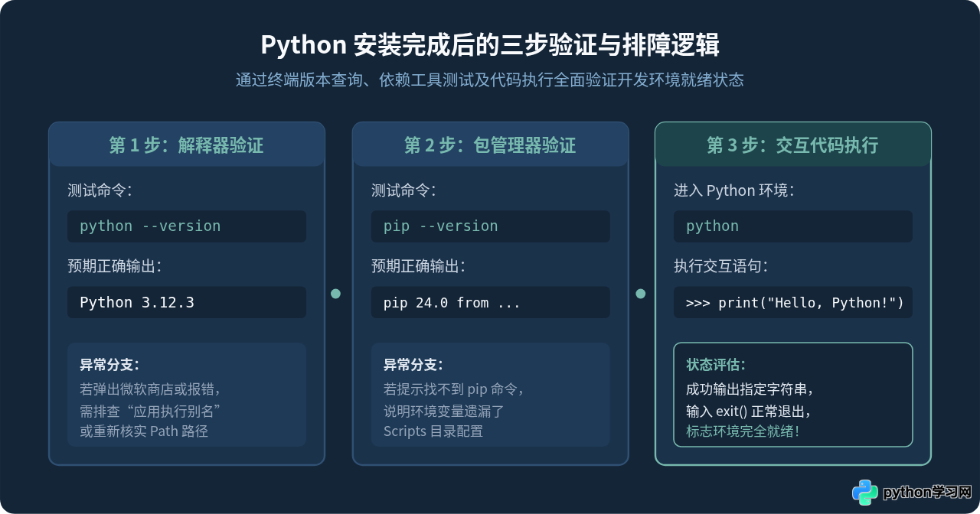Click the "python --version" command box
The height and width of the screenshot is (514, 980).
coord(187,226)
